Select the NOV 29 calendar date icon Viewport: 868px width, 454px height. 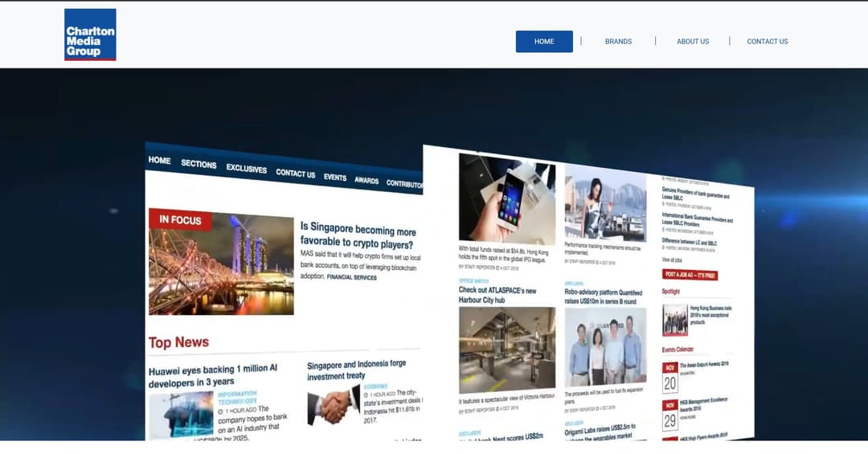(x=669, y=415)
